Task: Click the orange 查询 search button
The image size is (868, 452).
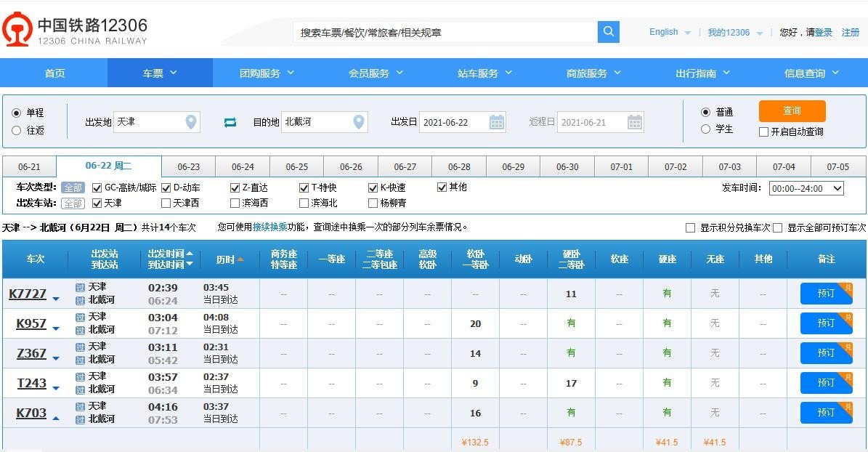Action: (x=792, y=110)
